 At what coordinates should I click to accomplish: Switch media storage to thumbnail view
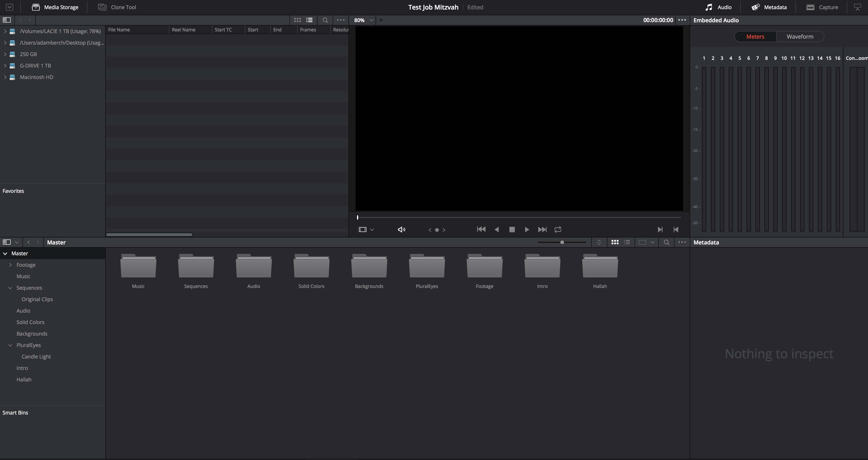pyautogui.click(x=297, y=20)
